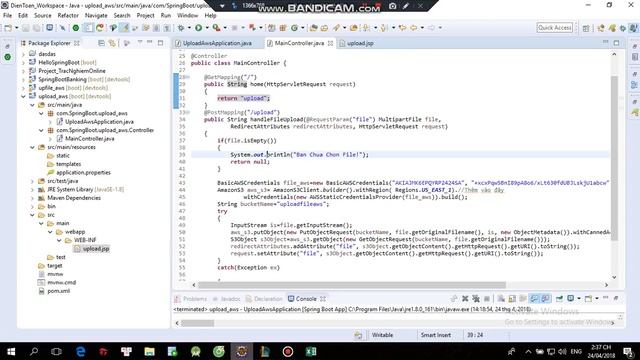Open the Source menu
The width and height of the screenshot is (640, 360).
42,16
